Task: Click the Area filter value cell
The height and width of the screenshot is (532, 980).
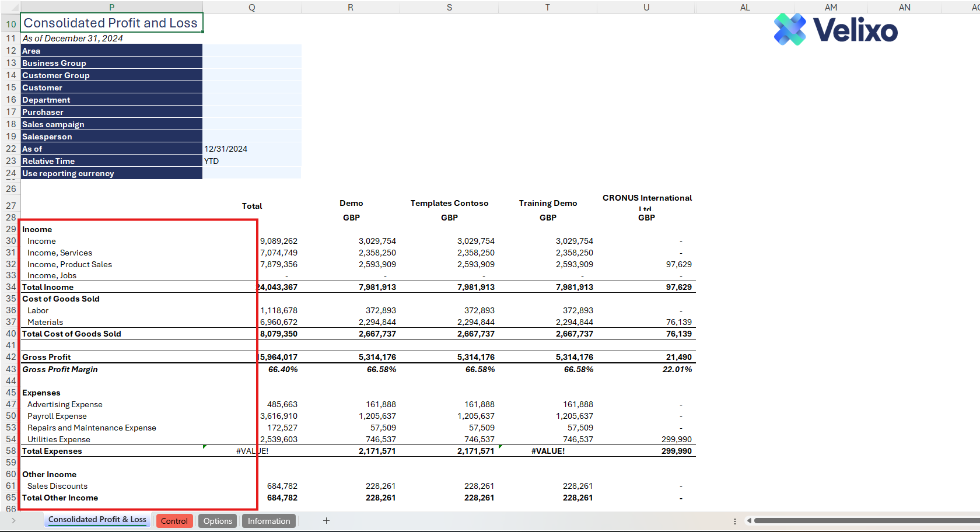Action: [x=251, y=51]
